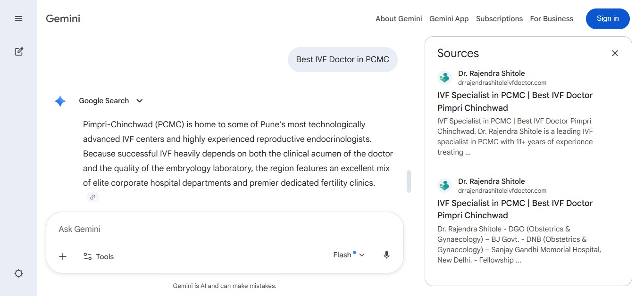Image resolution: width=644 pixels, height=296 pixels.
Task: Open first IVF Specialist in PCMC source link
Action: [515, 101]
